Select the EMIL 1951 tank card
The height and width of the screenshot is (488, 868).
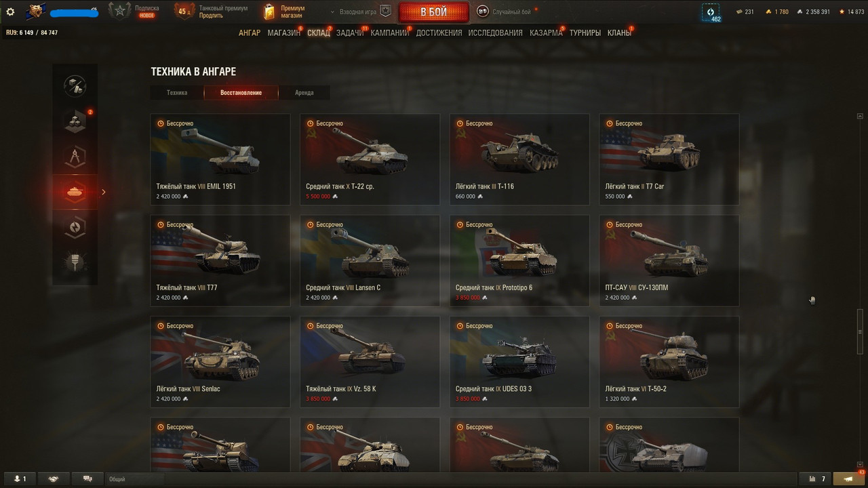coord(220,159)
